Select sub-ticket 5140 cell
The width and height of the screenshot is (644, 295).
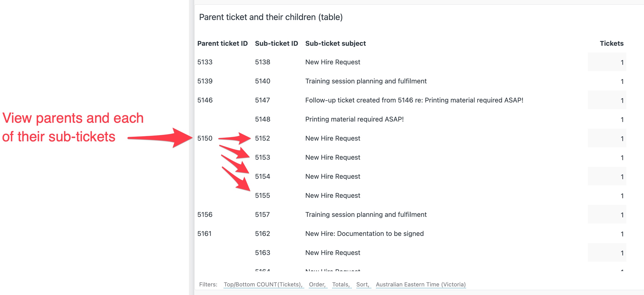tap(263, 81)
